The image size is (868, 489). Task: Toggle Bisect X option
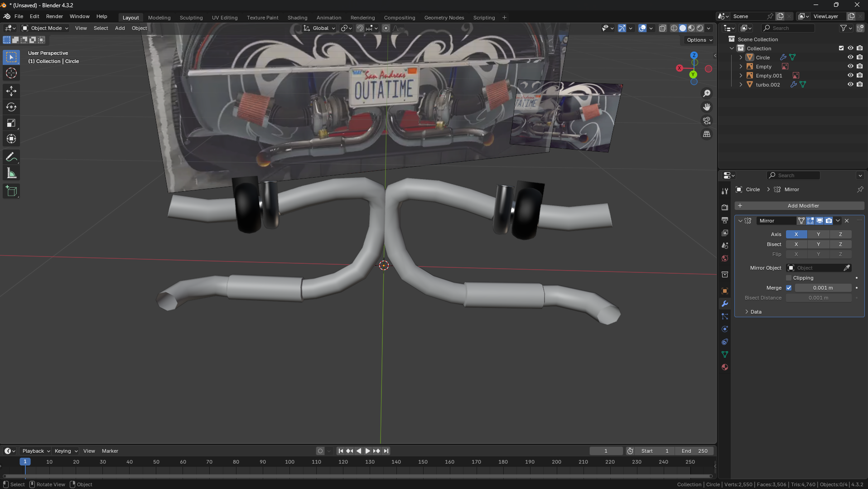796,244
